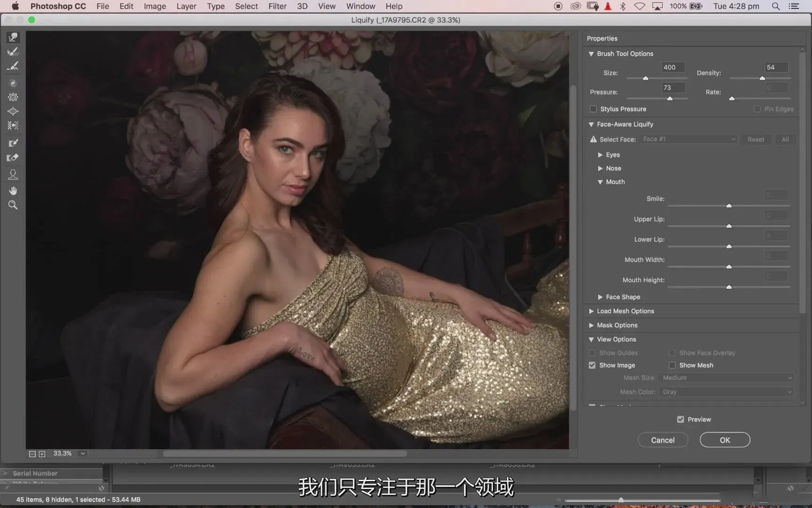Select the Smooth tool
812x508 pixels.
click(13, 66)
